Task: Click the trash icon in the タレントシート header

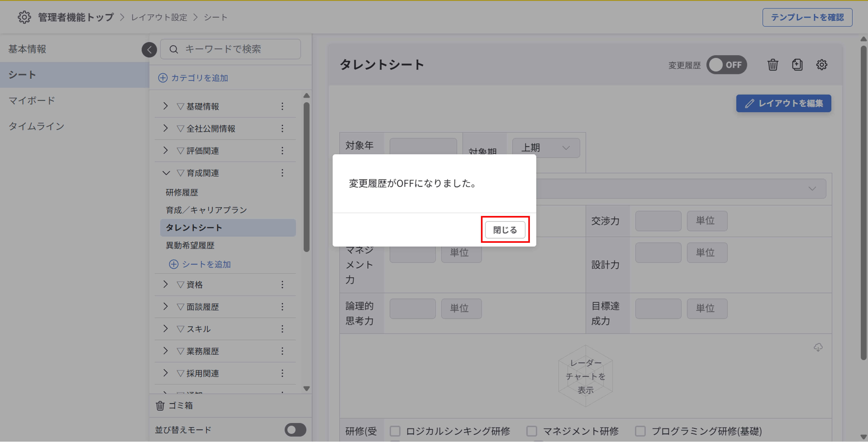Action: point(773,65)
